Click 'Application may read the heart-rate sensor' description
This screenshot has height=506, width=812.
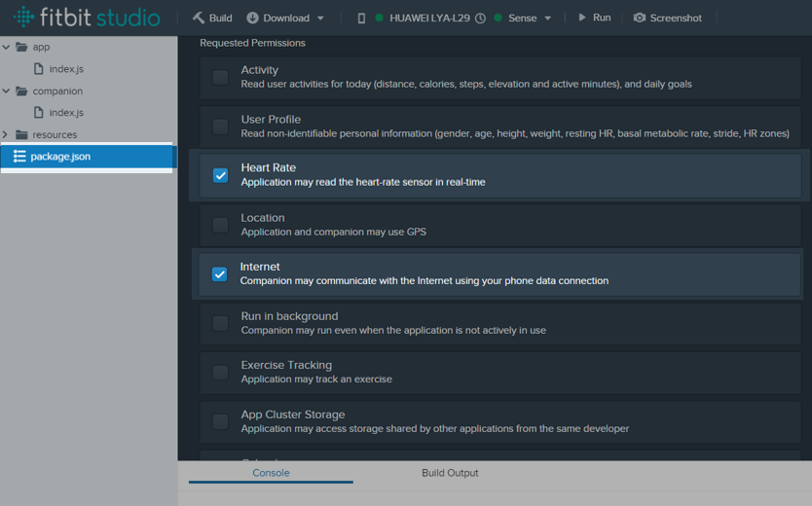pyautogui.click(x=363, y=182)
